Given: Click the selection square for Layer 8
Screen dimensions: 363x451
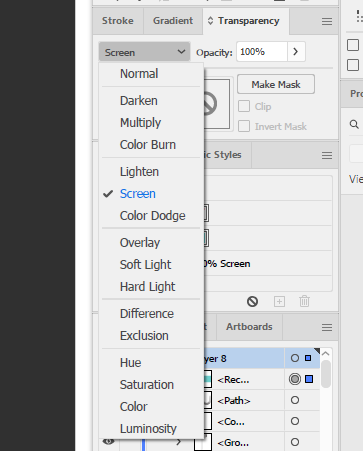Looking at the screenshot, I should [308, 358].
